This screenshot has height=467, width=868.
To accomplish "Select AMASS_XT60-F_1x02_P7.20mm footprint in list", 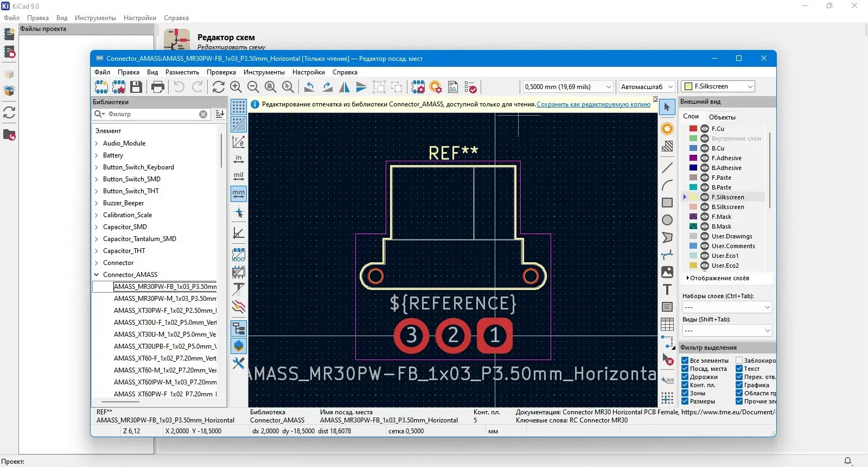I will 165,358.
